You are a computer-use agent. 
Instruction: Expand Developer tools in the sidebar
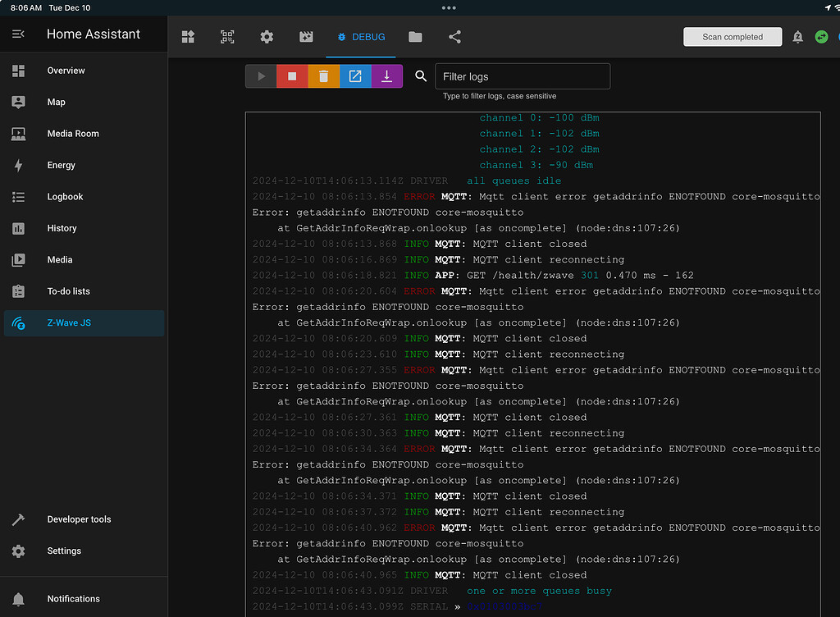(79, 519)
